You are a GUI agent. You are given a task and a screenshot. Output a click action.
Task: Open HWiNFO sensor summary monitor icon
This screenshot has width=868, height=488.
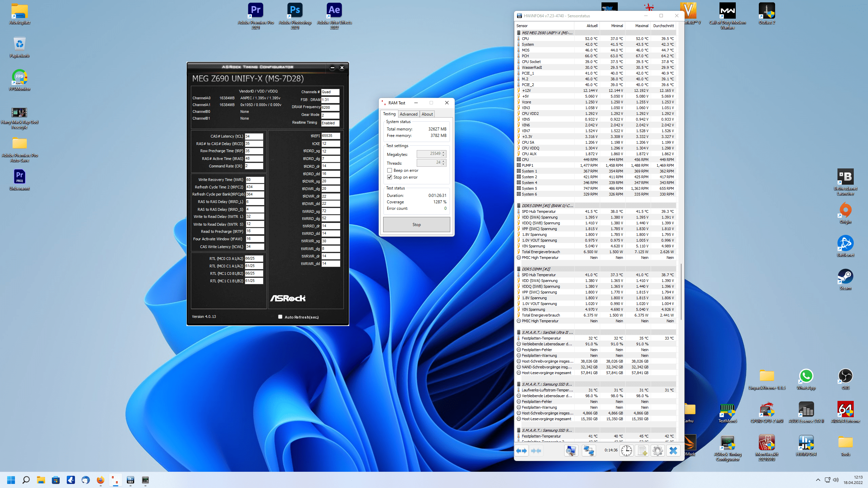point(571,451)
